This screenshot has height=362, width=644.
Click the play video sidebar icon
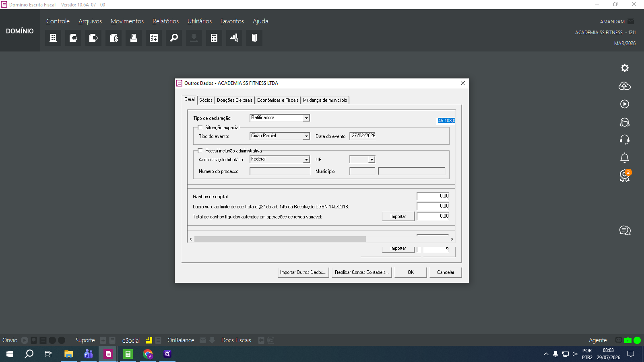[x=625, y=104]
